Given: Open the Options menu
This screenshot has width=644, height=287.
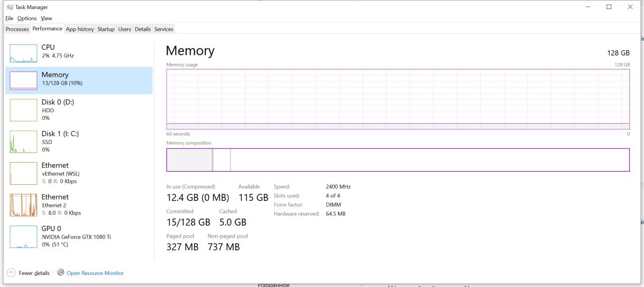Looking at the screenshot, I should 27,18.
